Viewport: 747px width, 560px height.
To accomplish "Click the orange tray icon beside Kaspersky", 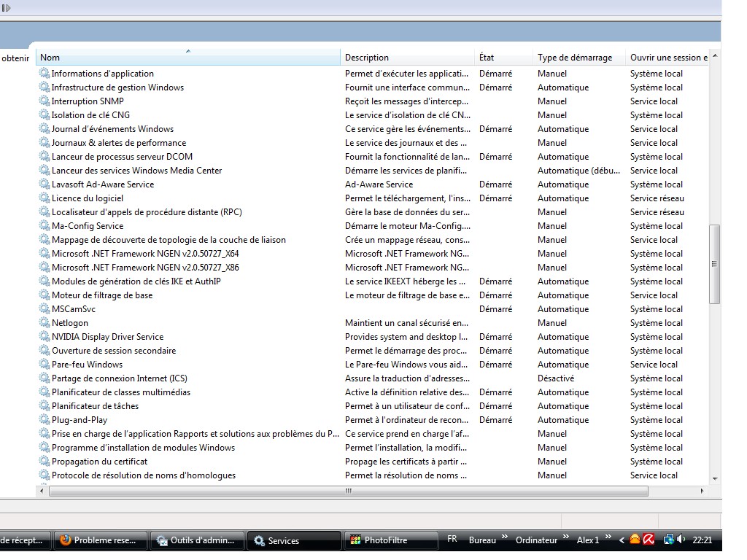I will (x=635, y=539).
